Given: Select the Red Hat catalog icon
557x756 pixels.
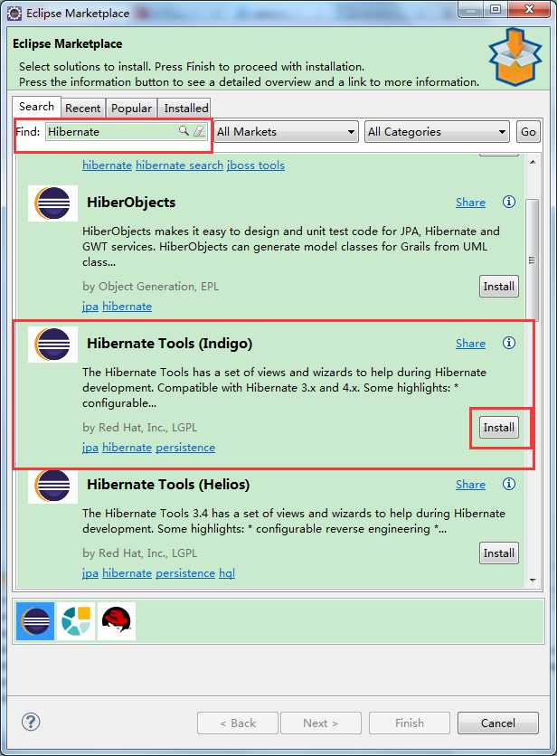Looking at the screenshot, I should (117, 621).
